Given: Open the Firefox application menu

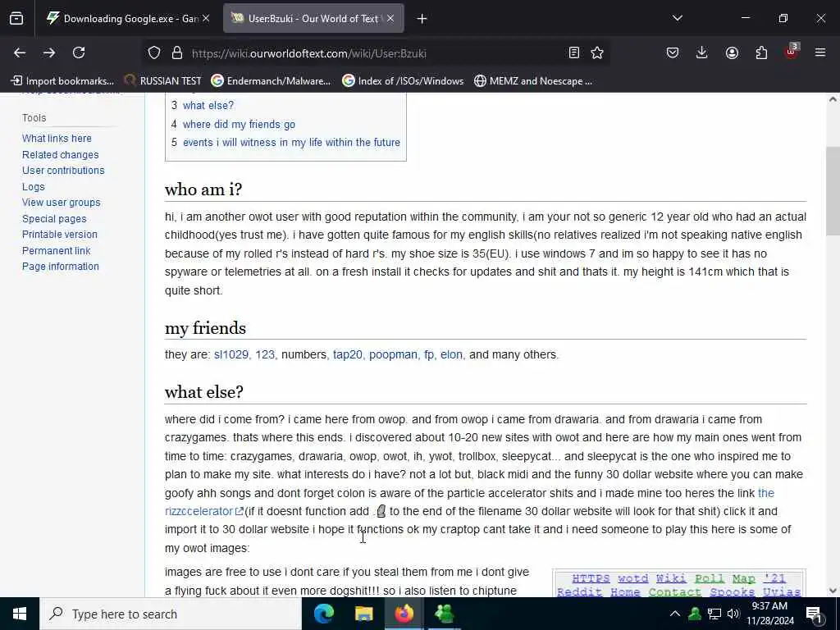Looking at the screenshot, I should [x=820, y=53].
